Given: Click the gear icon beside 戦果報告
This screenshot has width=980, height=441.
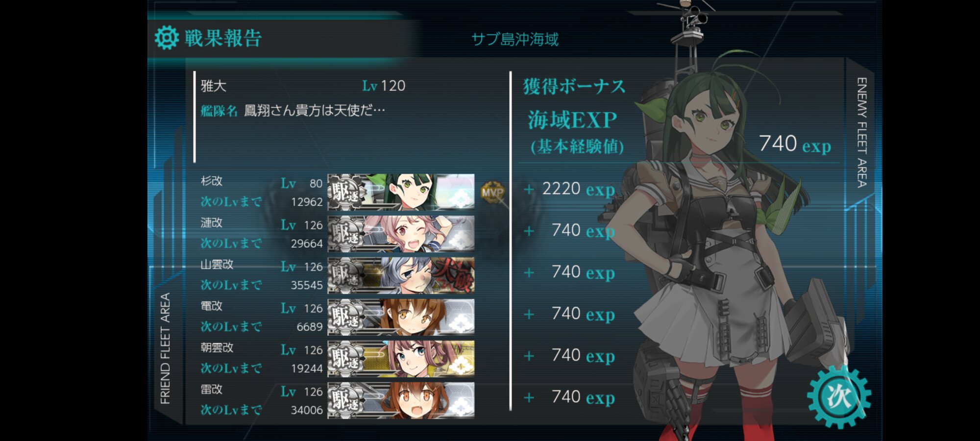Looking at the screenshot, I should pos(167,38).
